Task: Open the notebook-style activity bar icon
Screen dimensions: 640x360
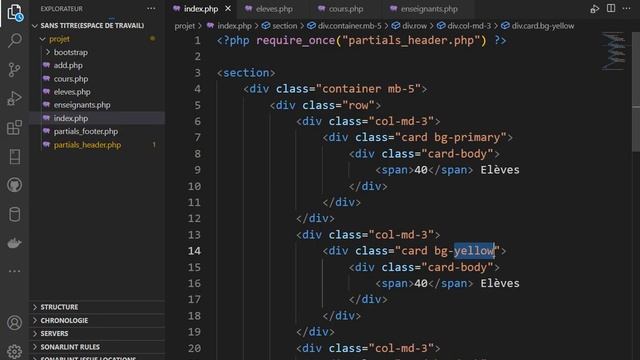Action: pyautogui.click(x=15, y=157)
